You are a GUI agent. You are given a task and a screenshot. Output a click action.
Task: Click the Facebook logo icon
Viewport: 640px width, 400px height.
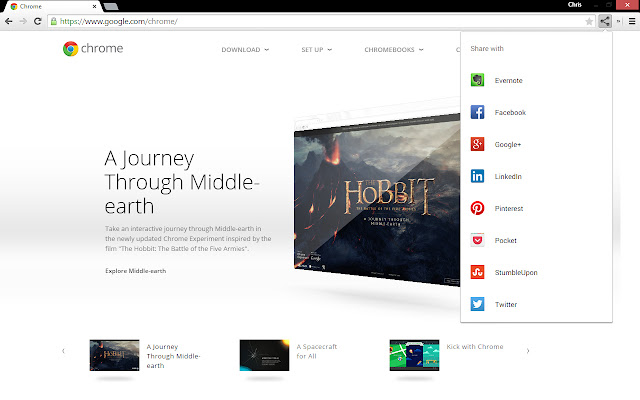coord(477,112)
